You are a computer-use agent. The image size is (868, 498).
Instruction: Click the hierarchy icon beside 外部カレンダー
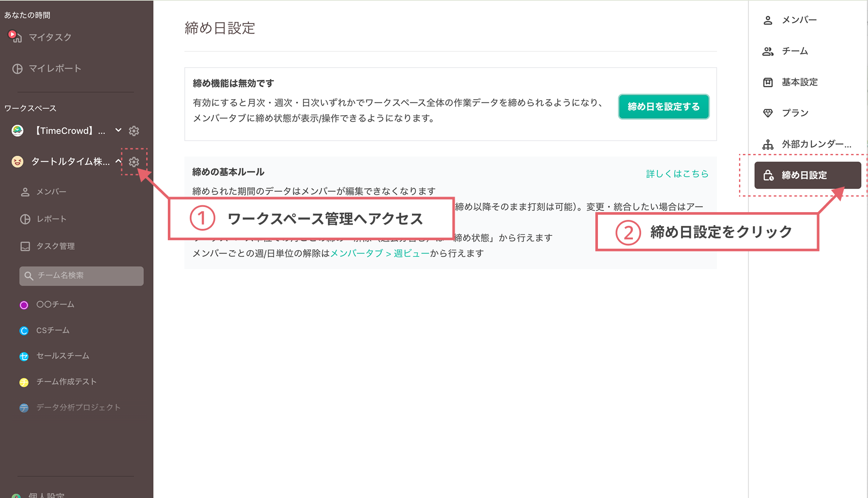768,144
